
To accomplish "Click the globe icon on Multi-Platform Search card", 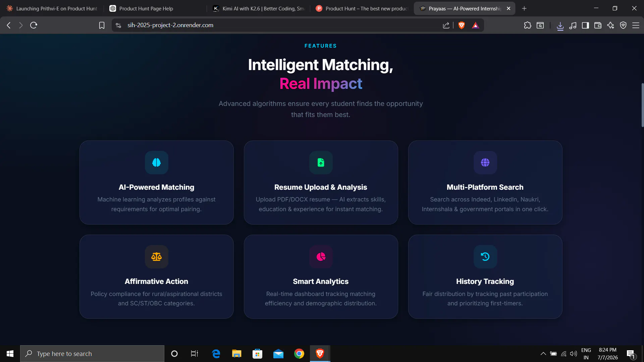I will click(x=485, y=163).
